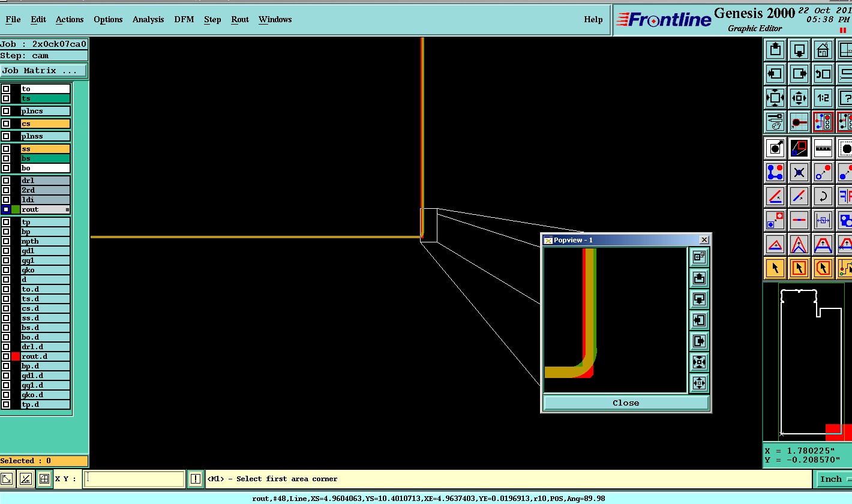Toggle the checkbox for layer 'gko.d'
Screen dimensions: 852x504
click(6, 395)
